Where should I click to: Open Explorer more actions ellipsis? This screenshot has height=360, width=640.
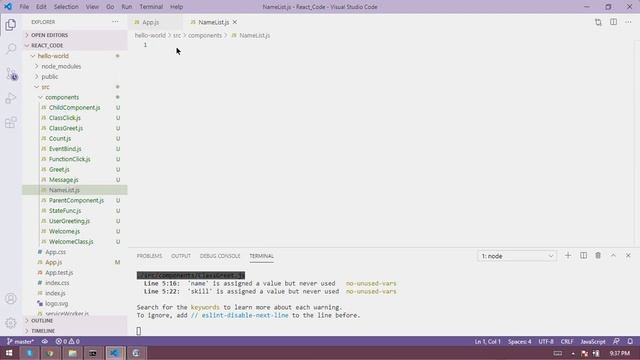coord(116,22)
